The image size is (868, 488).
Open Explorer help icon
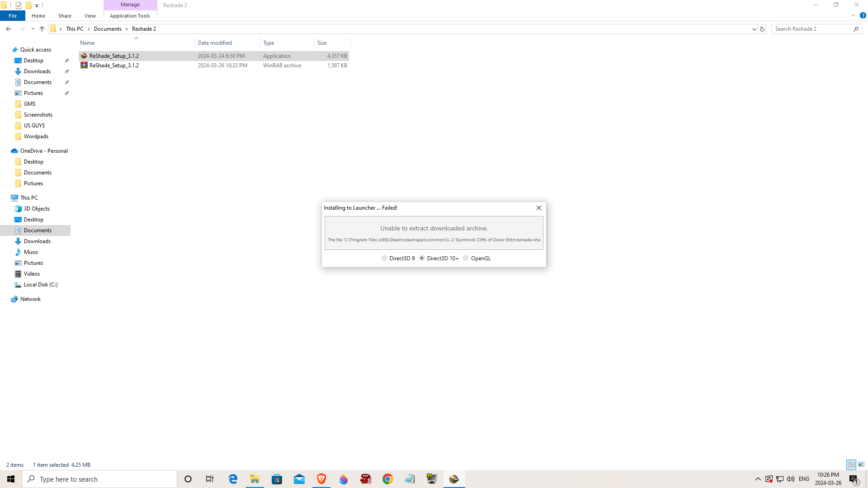pyautogui.click(x=863, y=15)
